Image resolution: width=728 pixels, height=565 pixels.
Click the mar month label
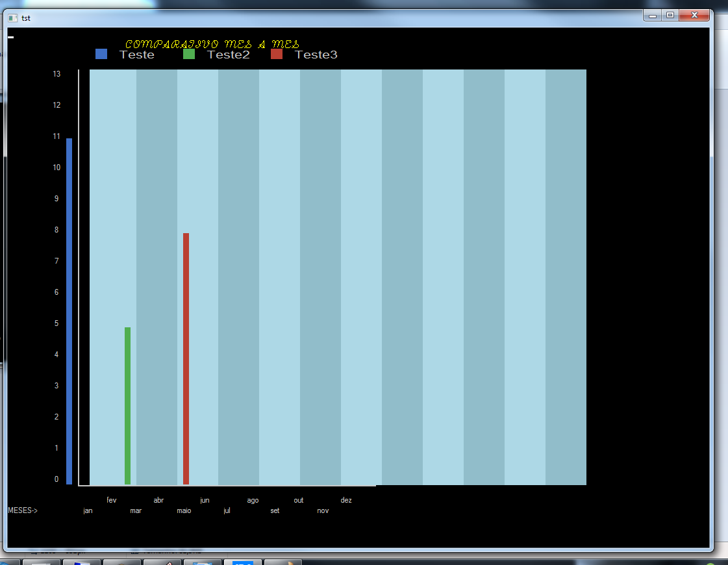click(x=136, y=510)
